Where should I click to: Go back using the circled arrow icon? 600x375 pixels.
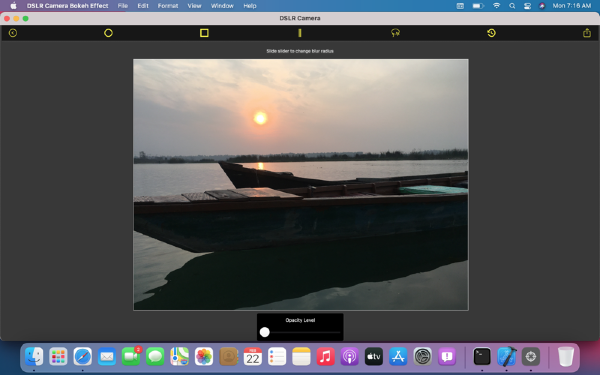[13, 33]
